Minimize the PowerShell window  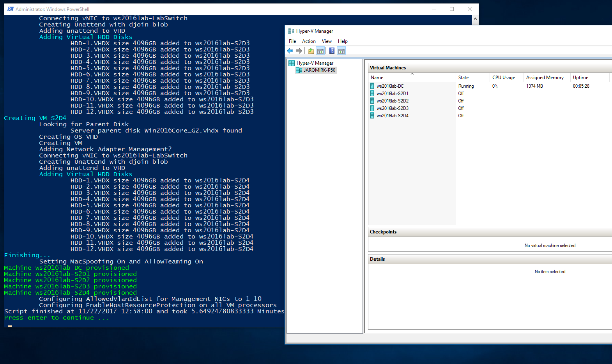(434, 9)
